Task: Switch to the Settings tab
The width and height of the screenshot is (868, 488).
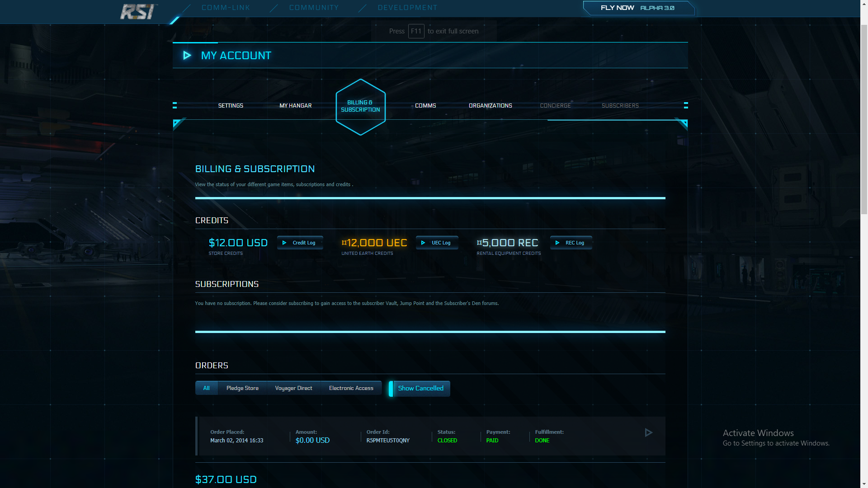Action: click(x=231, y=106)
